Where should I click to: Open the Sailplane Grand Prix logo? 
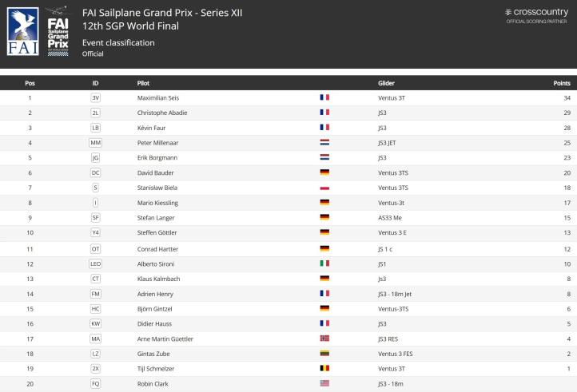[x=58, y=31]
